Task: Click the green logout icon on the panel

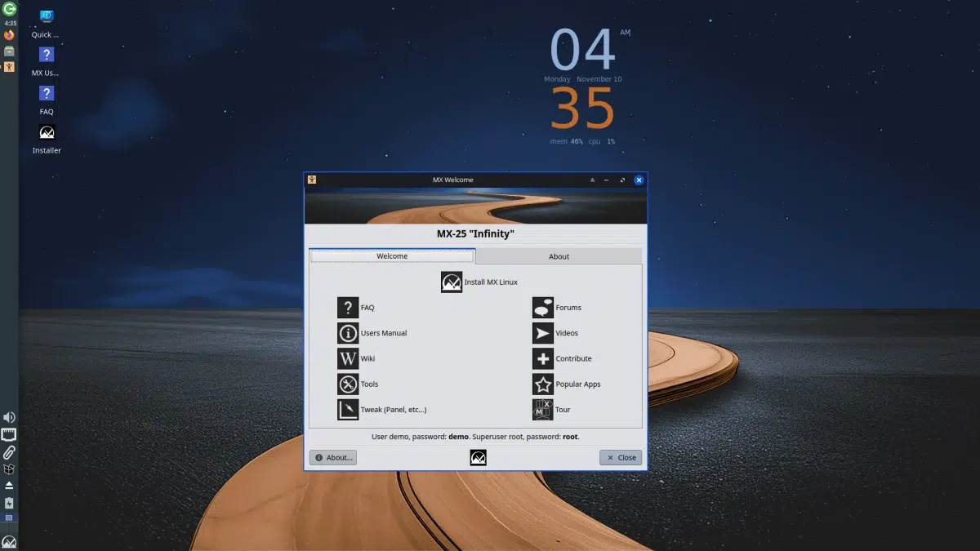Action: tap(10, 9)
